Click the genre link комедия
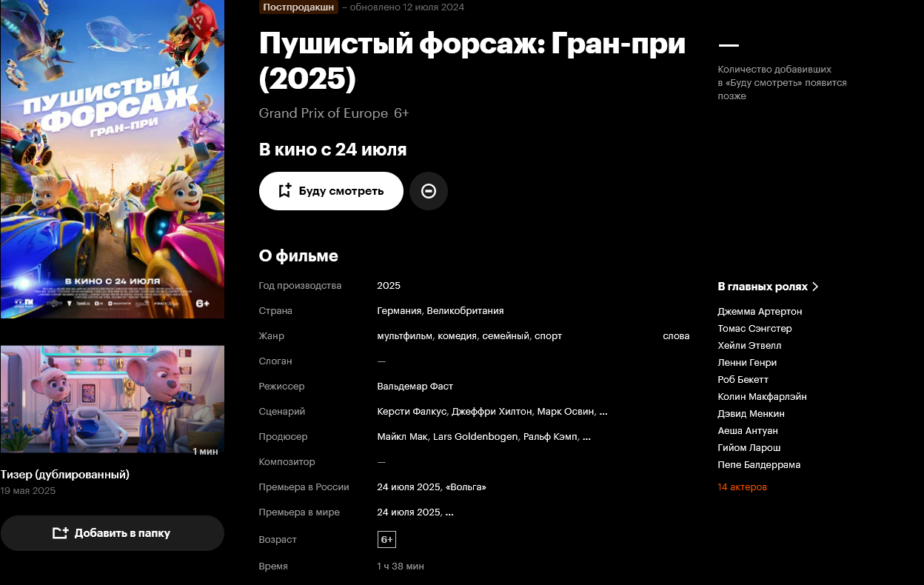Screen dimensions: 924x585 457,336
